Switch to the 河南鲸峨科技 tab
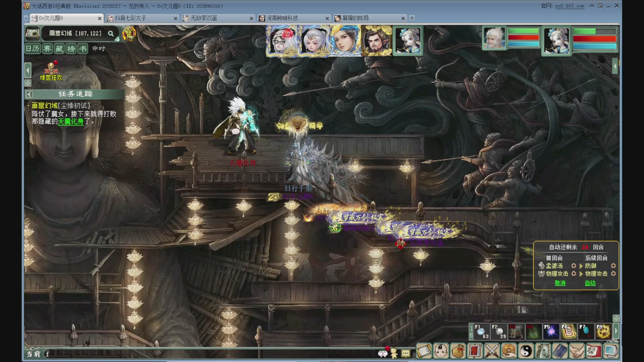Screen dimensions: 644x362 294,18
